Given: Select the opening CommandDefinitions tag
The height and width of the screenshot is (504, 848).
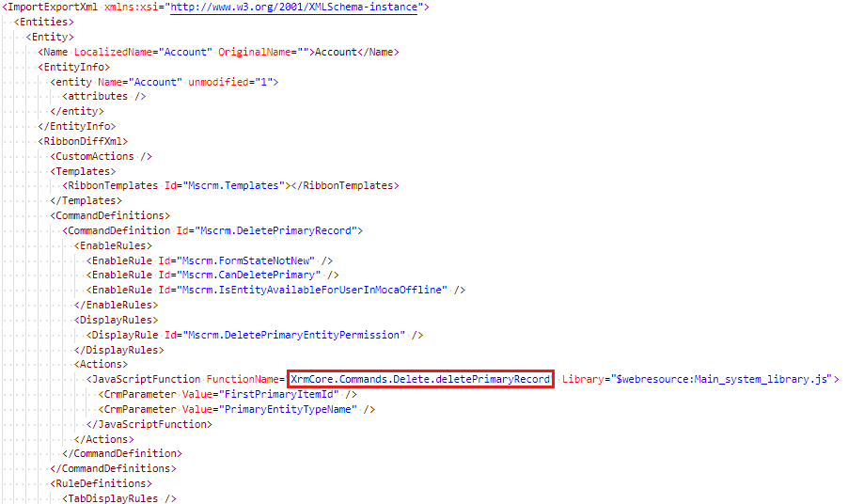Looking at the screenshot, I should pos(110,215).
